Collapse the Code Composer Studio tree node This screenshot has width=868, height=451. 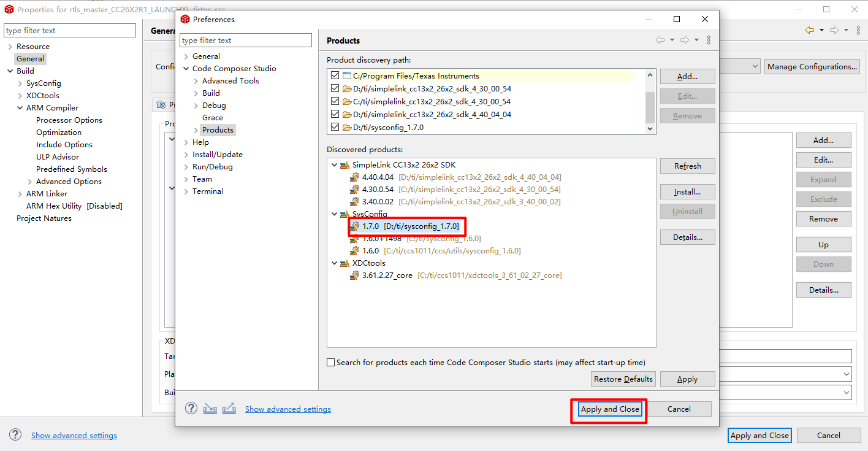186,69
